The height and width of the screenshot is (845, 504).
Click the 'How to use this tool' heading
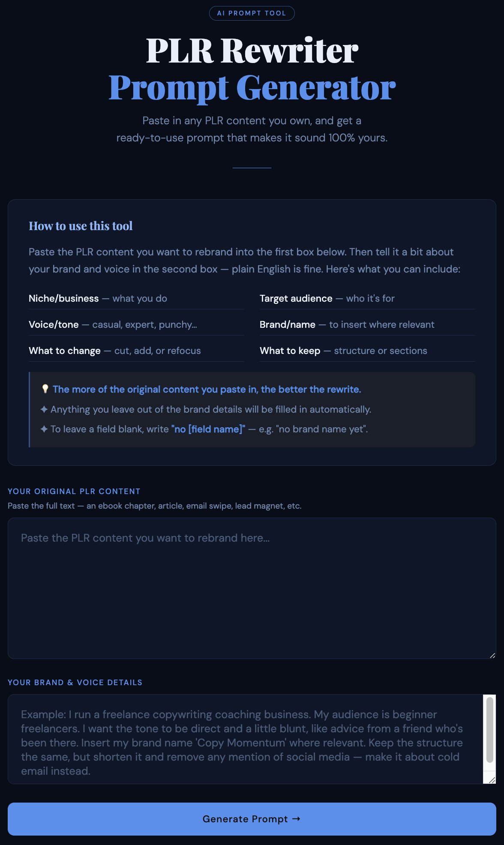81,226
